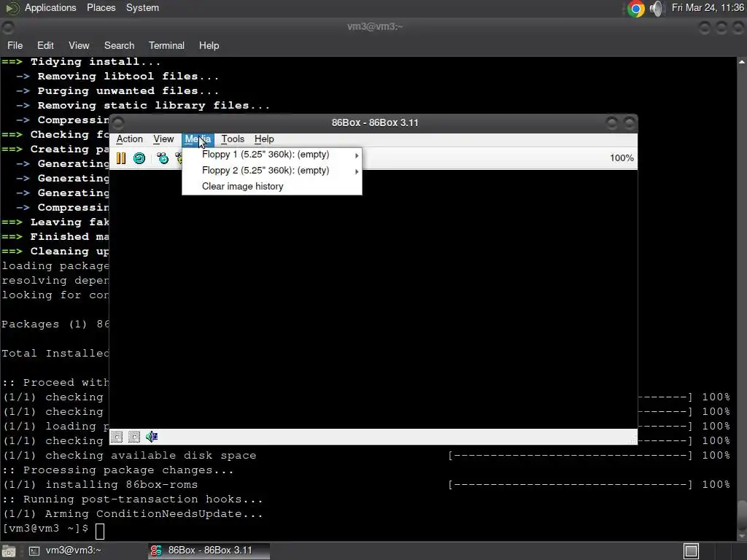Click the teal hard reset icon
Image resolution: width=747 pixels, height=560 pixels.
pos(139,158)
